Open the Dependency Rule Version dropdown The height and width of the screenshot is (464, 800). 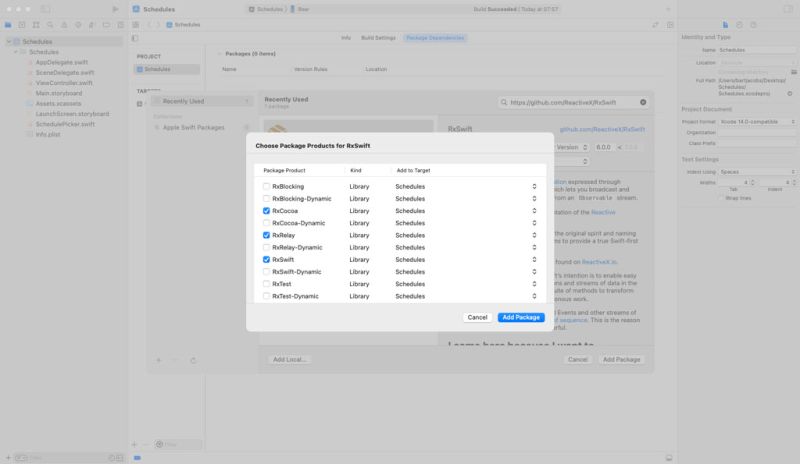(572, 147)
